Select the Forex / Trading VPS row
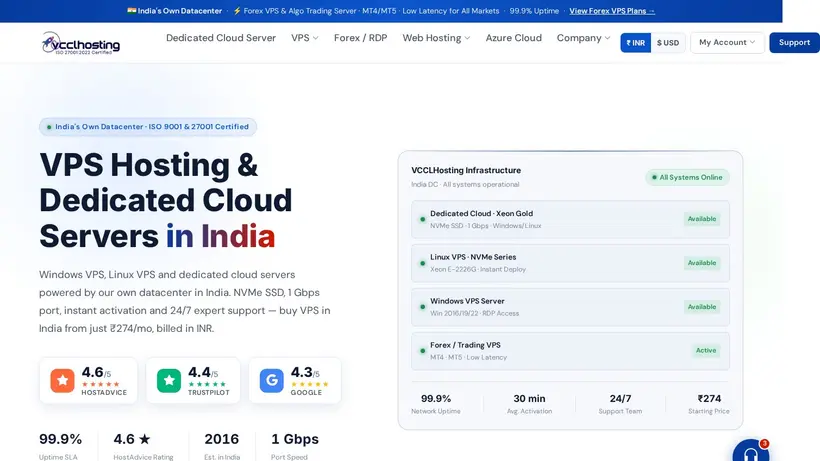Viewport: 820px width, 461px height. (x=570, y=351)
